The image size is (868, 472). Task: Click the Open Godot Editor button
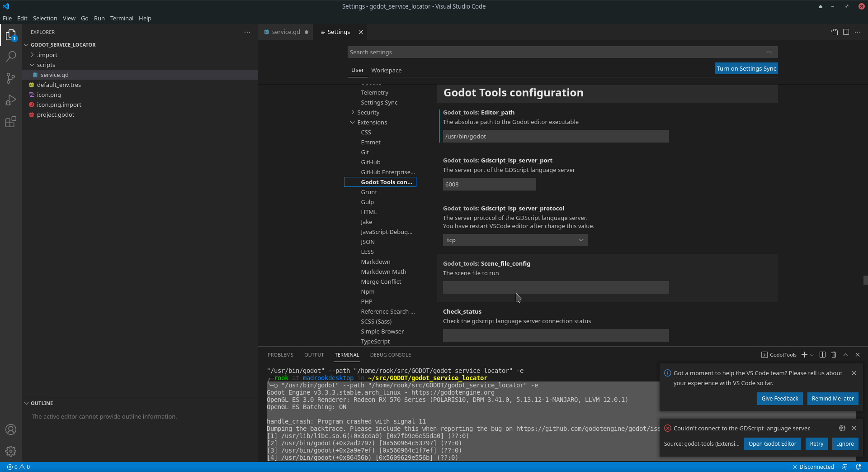[x=772, y=444]
